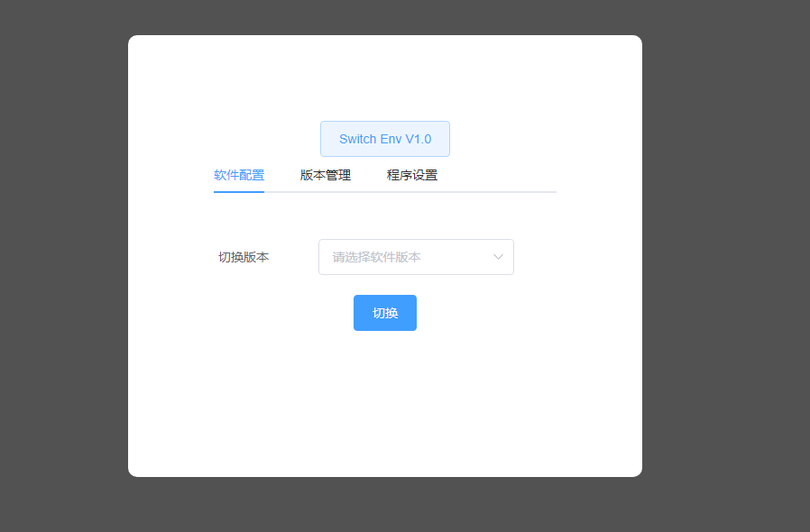This screenshot has height=532, width=810.
Task: Open the 程序设置 tab
Action: point(411,175)
